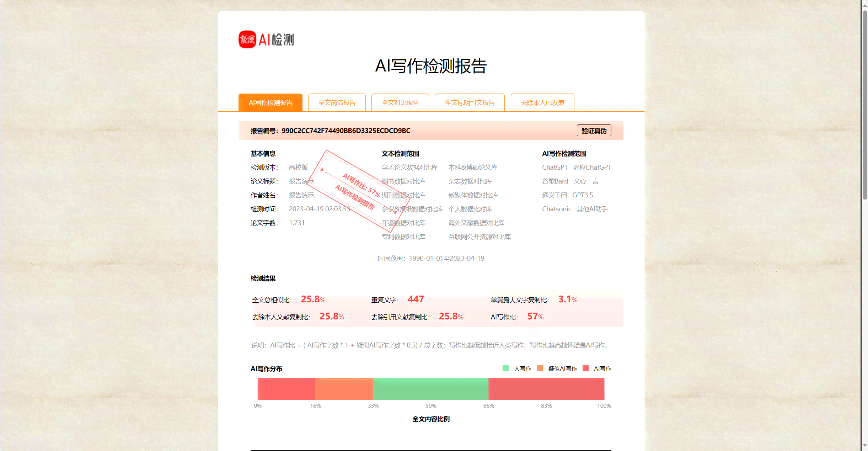The image size is (868, 451).
Task: Click the AI写作分布 section heading
Action: [266, 369]
